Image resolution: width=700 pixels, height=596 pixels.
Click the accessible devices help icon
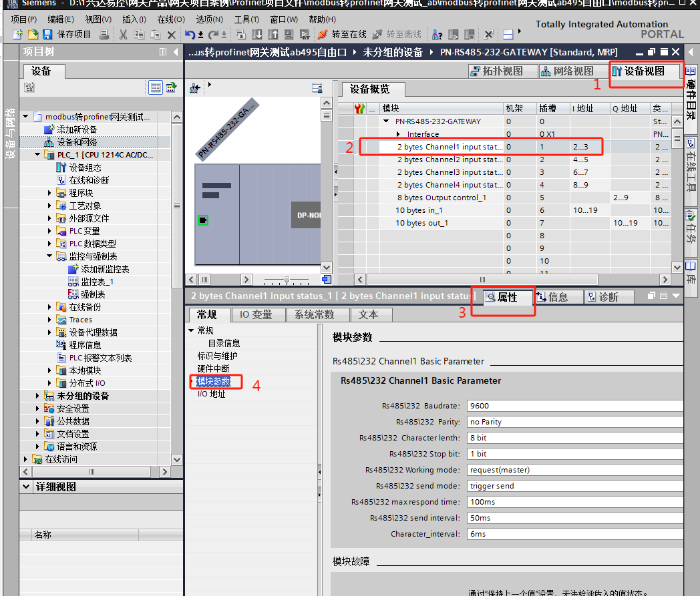pyautogui.click(x=437, y=34)
